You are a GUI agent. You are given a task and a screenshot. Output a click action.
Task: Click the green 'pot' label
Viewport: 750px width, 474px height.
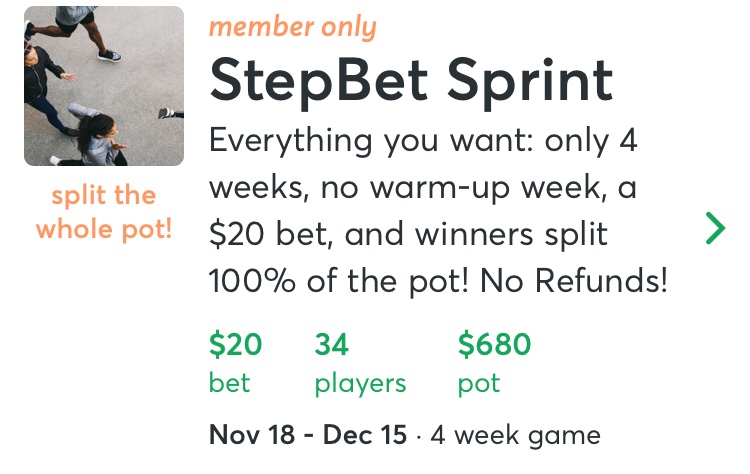[x=479, y=383]
